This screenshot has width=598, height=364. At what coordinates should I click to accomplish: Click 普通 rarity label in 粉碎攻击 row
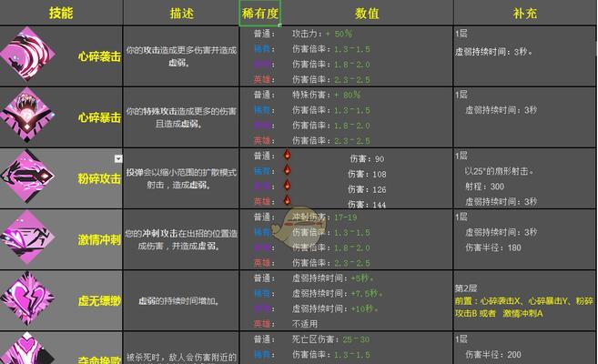[x=264, y=156]
